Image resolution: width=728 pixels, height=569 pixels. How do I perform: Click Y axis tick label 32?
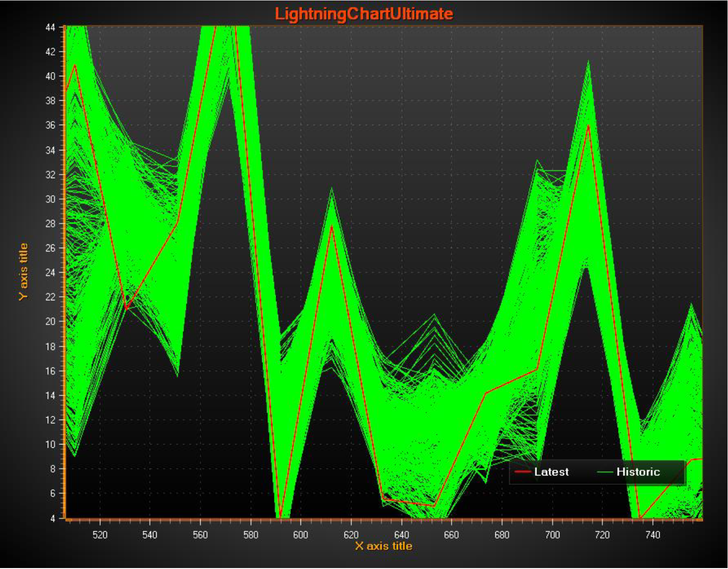[x=51, y=175]
